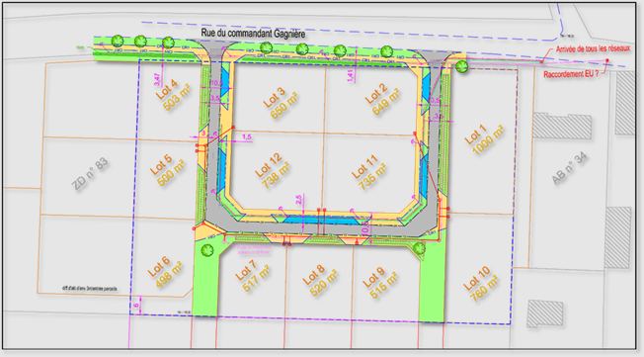Click the tree icon above Lot 10 green strip
This screenshot has height=357, width=644.
(419, 248)
